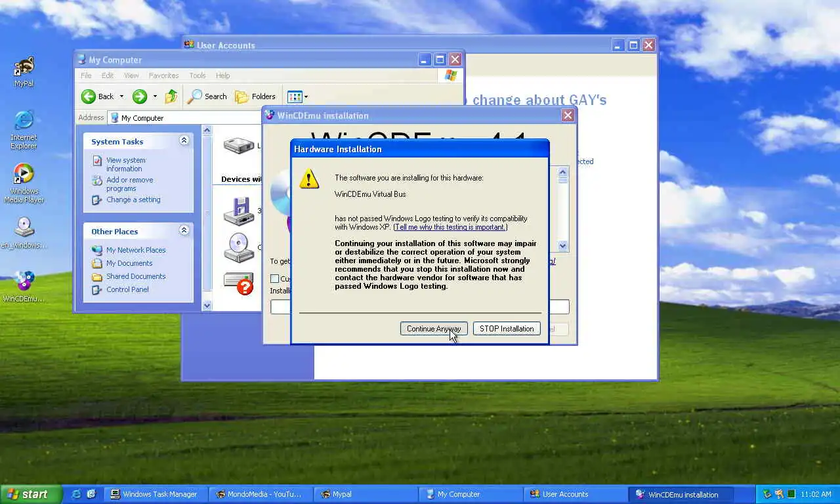Viewport: 840px width, 504px height.
Task: Open the File menu in My Computer
Action: tap(86, 75)
